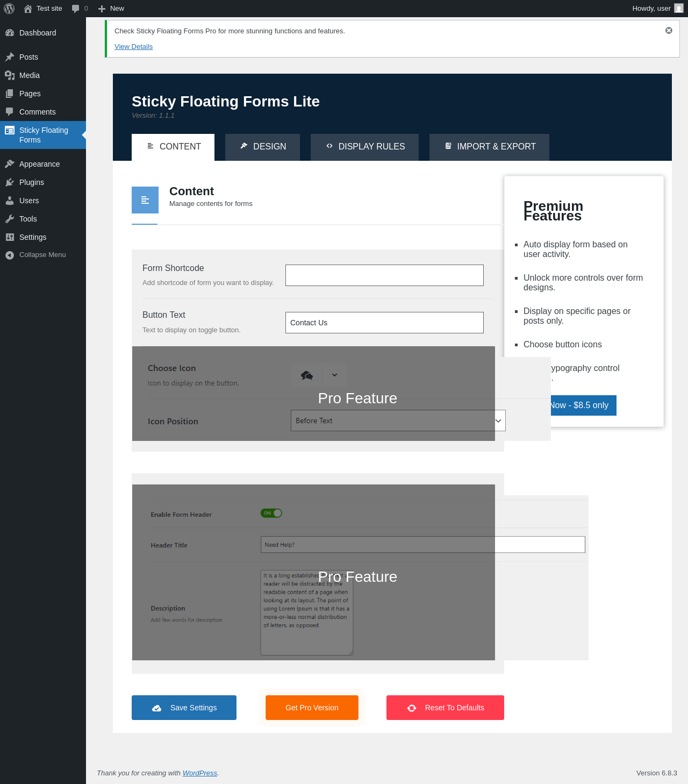This screenshot has width=688, height=784.
Task: Click the Get Pro Version button
Action: pyautogui.click(x=312, y=708)
